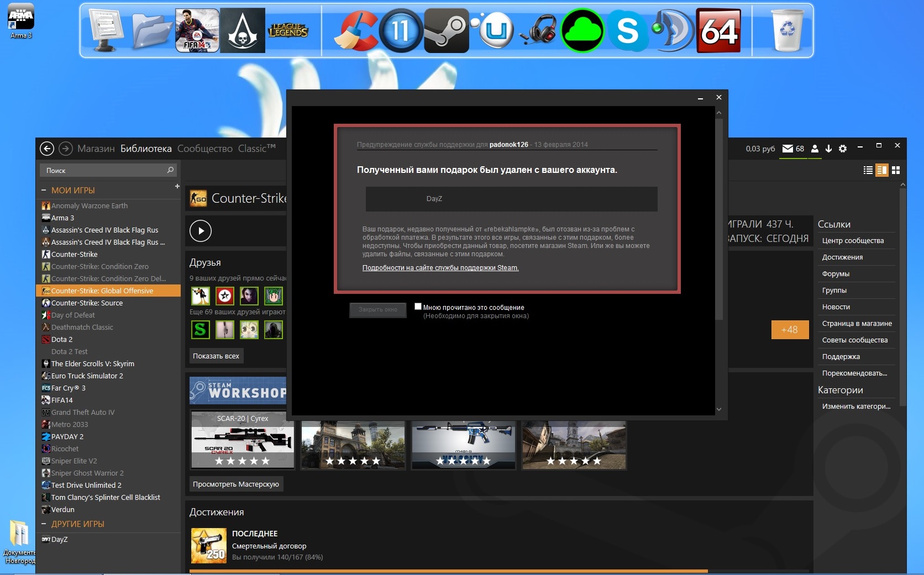Switch library to grid view

896,170
